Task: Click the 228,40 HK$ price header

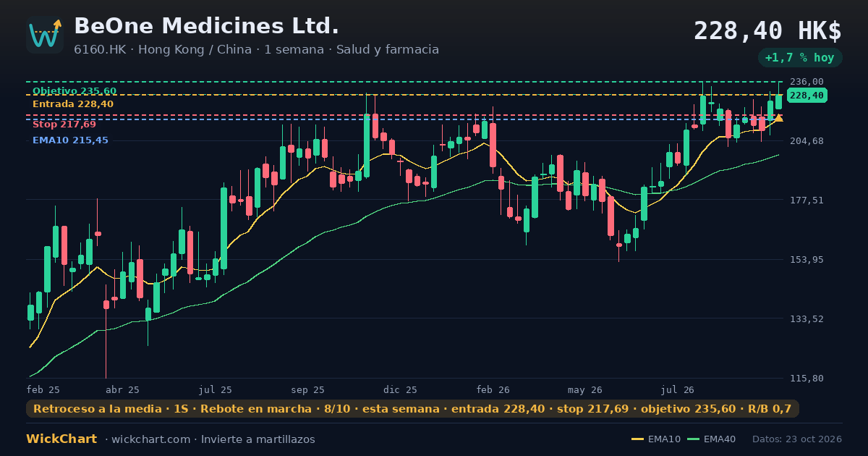Action: tap(767, 31)
